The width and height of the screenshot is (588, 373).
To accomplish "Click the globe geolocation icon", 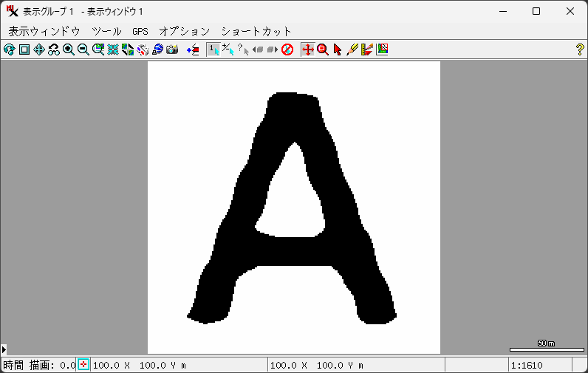I will pyautogui.click(x=157, y=49).
